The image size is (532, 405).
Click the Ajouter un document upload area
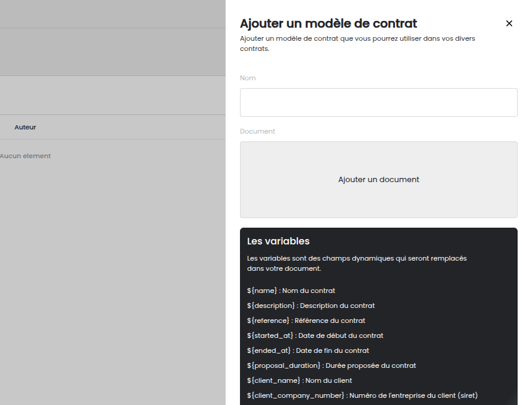coord(378,179)
